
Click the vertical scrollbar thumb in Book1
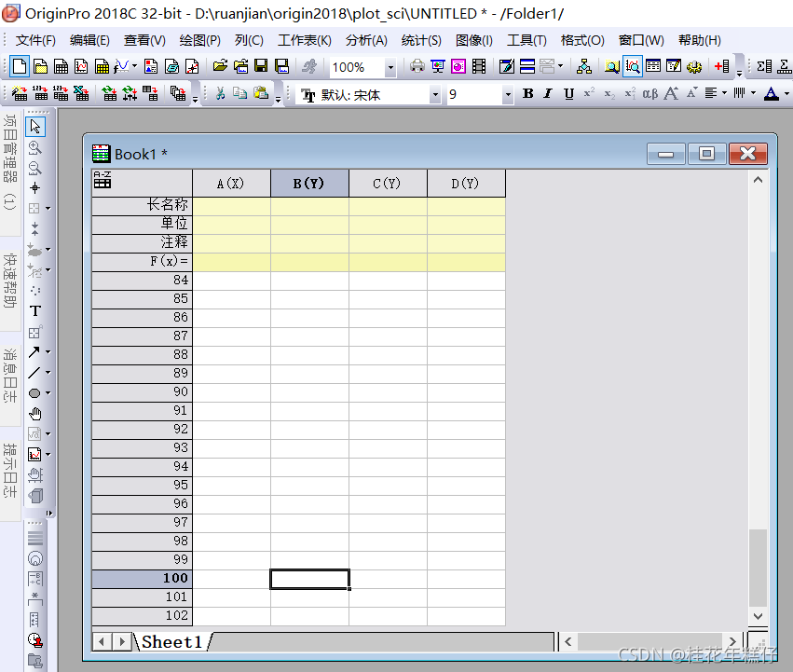point(758,567)
